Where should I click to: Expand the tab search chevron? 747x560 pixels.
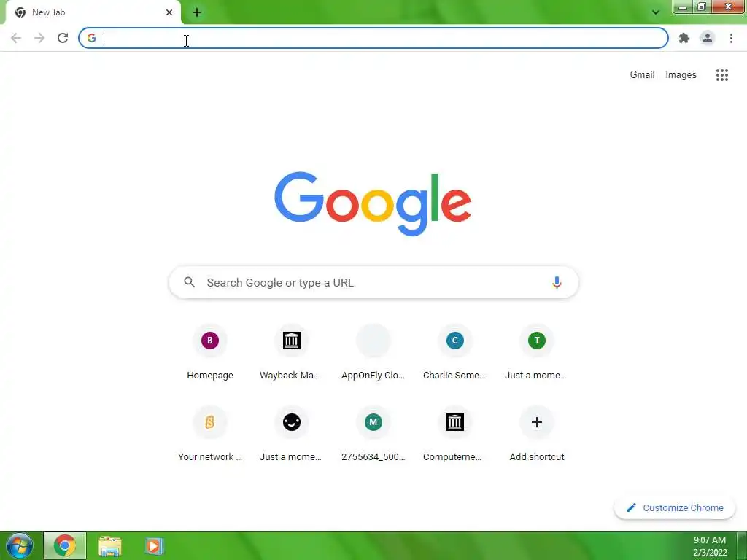(x=656, y=12)
